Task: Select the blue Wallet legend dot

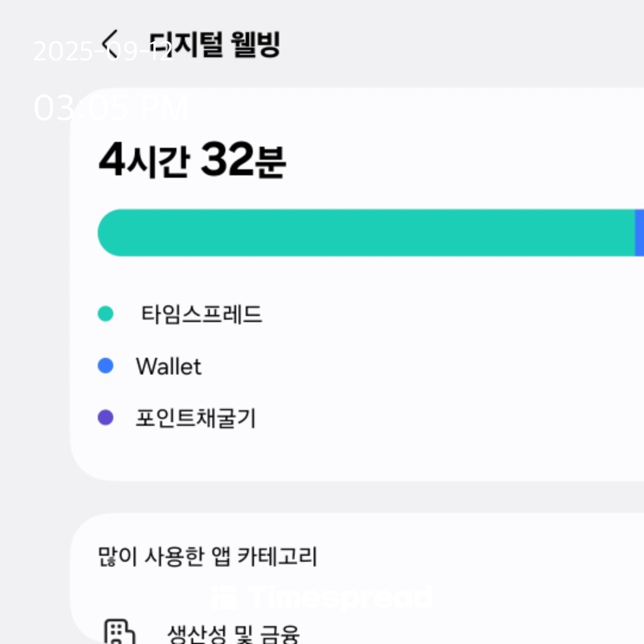Action: point(106,366)
